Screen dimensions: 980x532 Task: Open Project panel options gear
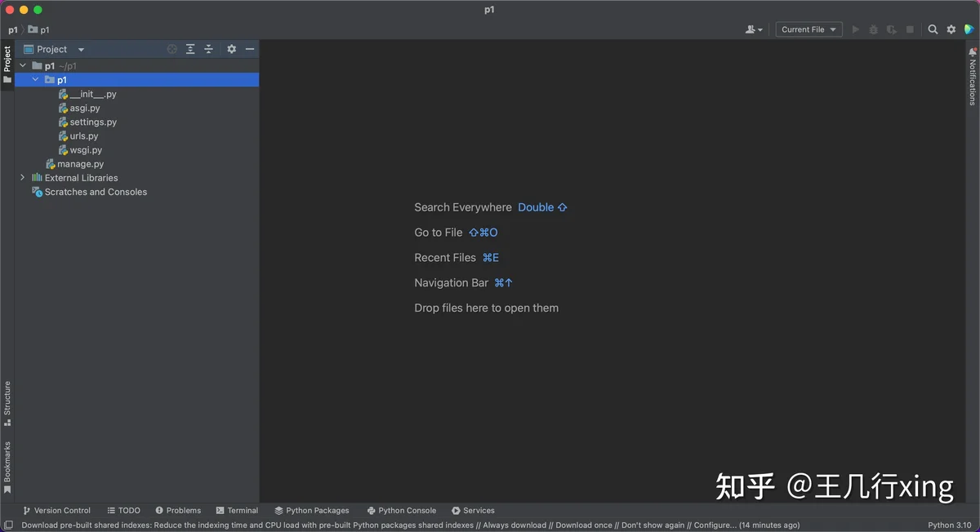(x=231, y=49)
